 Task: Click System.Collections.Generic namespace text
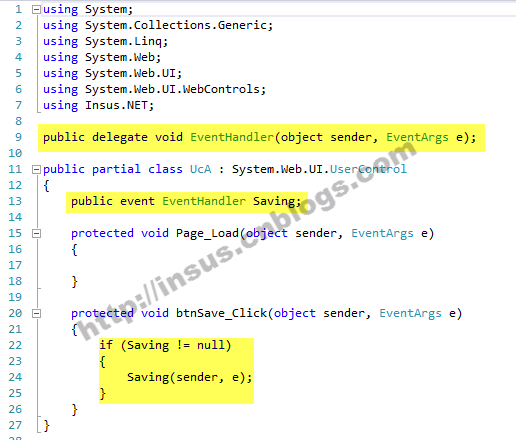[x=179, y=25]
